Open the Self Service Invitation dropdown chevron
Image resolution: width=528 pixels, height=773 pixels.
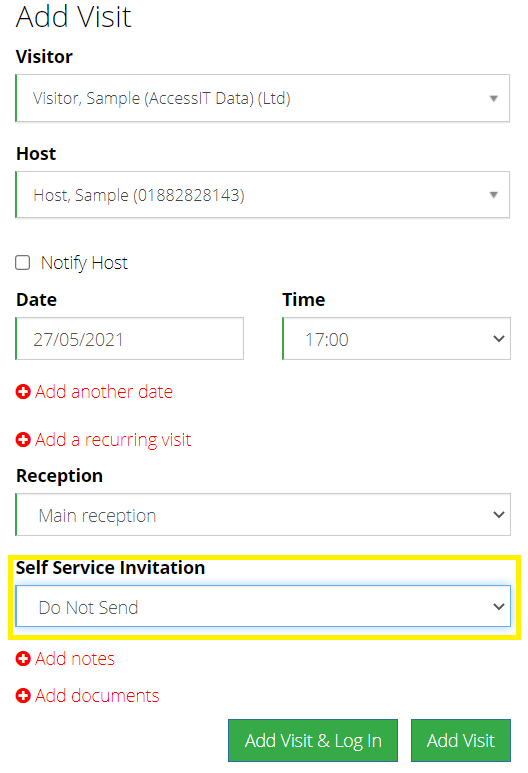499,606
